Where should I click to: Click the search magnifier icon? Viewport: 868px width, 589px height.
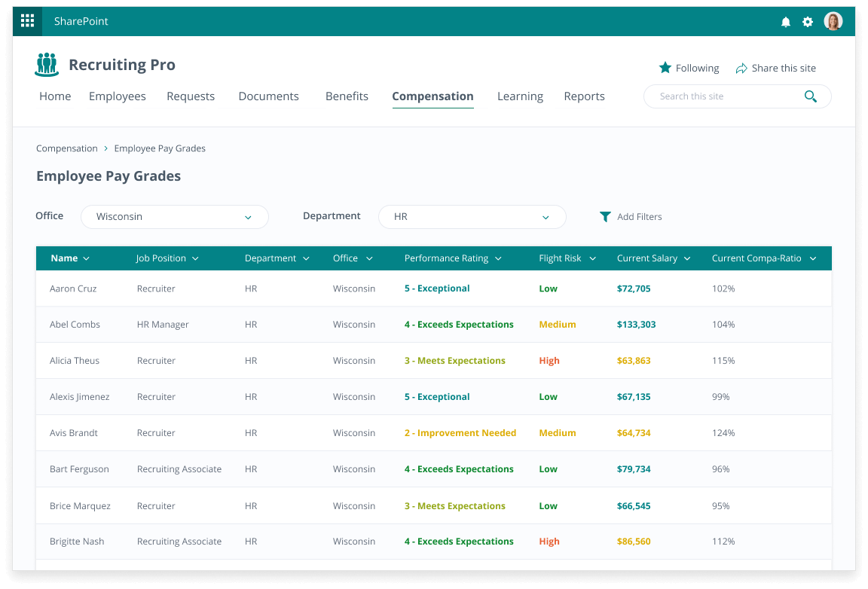coord(811,96)
